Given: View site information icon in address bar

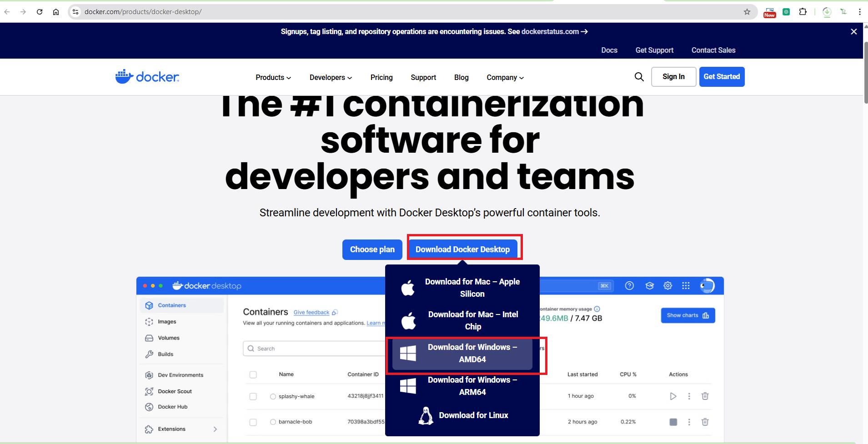Looking at the screenshot, I should point(75,12).
